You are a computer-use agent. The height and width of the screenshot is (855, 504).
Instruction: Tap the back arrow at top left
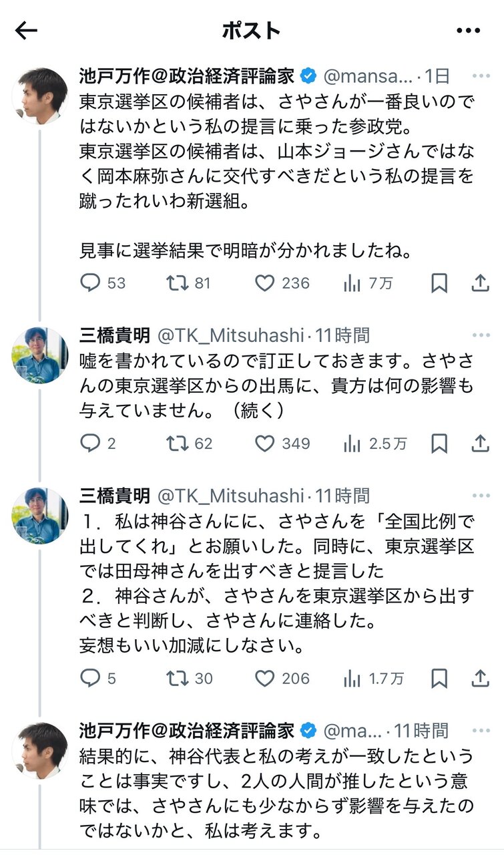tap(26, 30)
